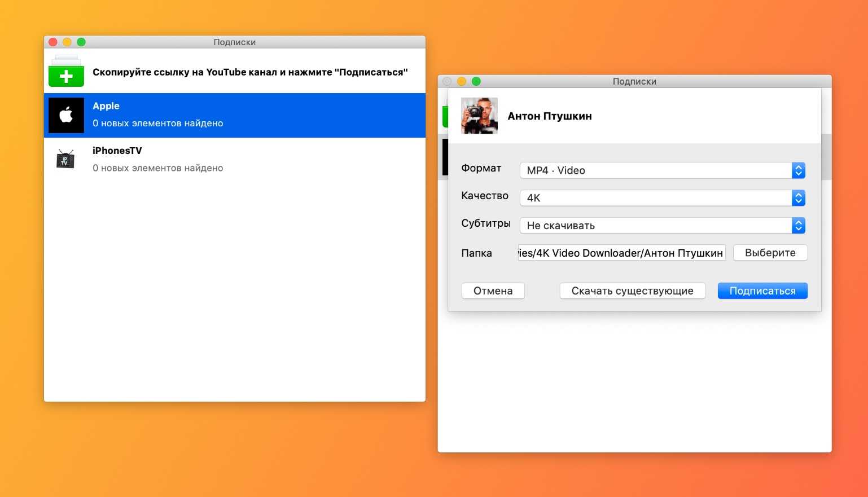
Task: Select the Apple subscription name in list
Action: tap(106, 106)
